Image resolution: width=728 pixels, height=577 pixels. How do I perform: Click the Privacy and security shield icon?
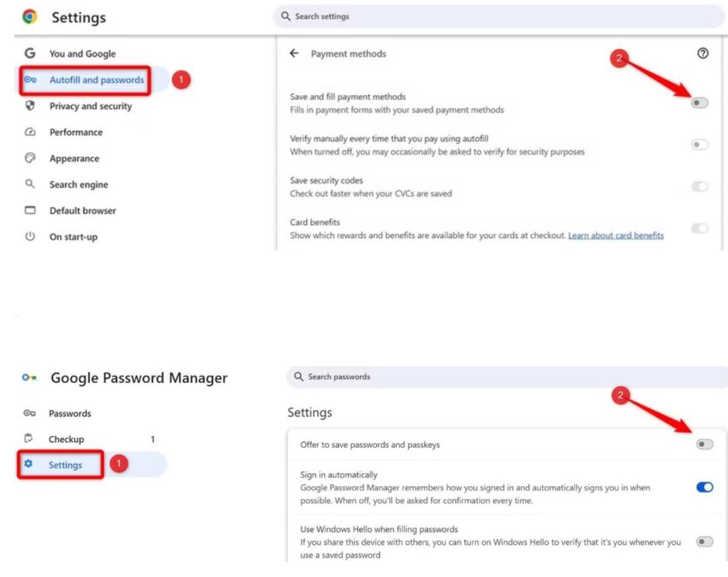(30, 105)
